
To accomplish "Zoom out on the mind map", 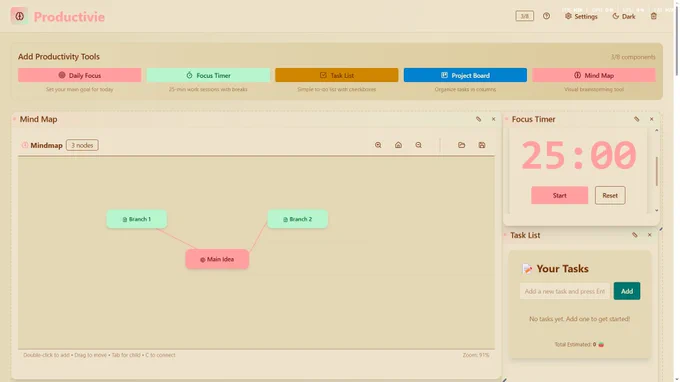I will 418,145.
